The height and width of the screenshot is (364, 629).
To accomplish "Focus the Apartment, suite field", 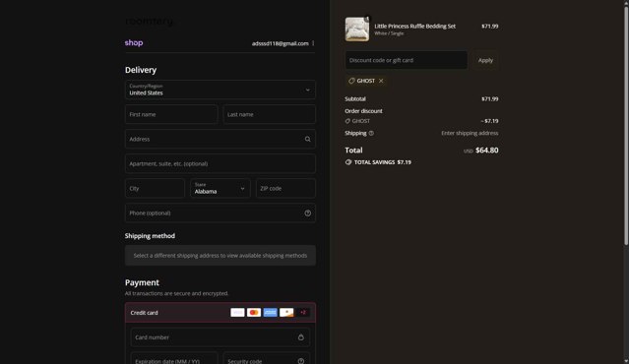I will (220, 164).
